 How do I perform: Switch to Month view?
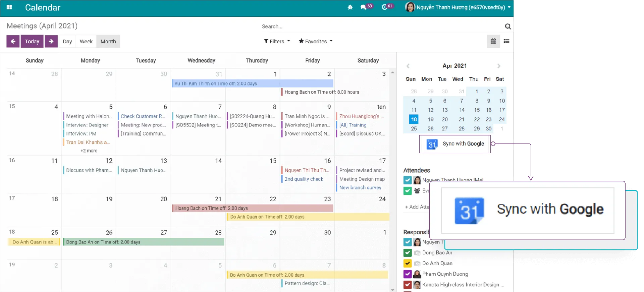(108, 41)
